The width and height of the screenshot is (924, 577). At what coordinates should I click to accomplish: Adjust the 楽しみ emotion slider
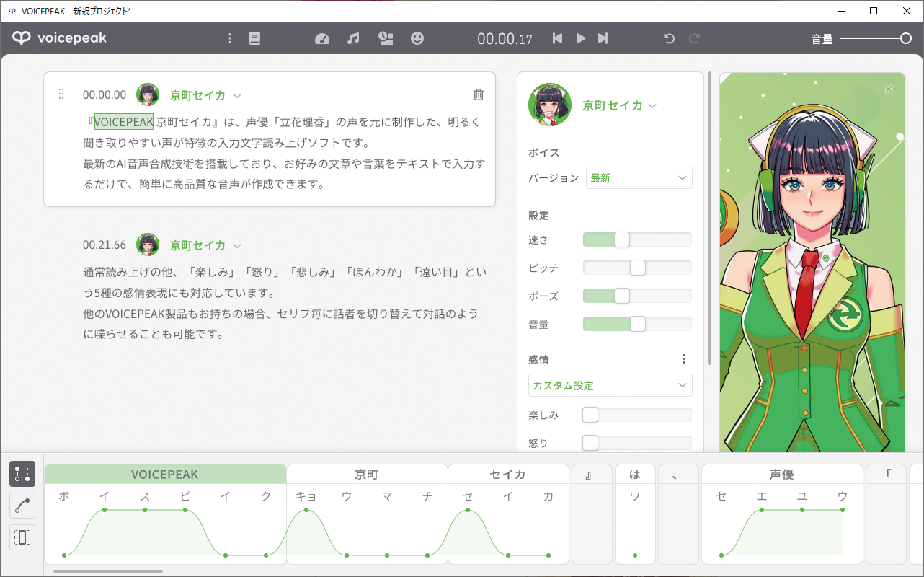(637, 415)
